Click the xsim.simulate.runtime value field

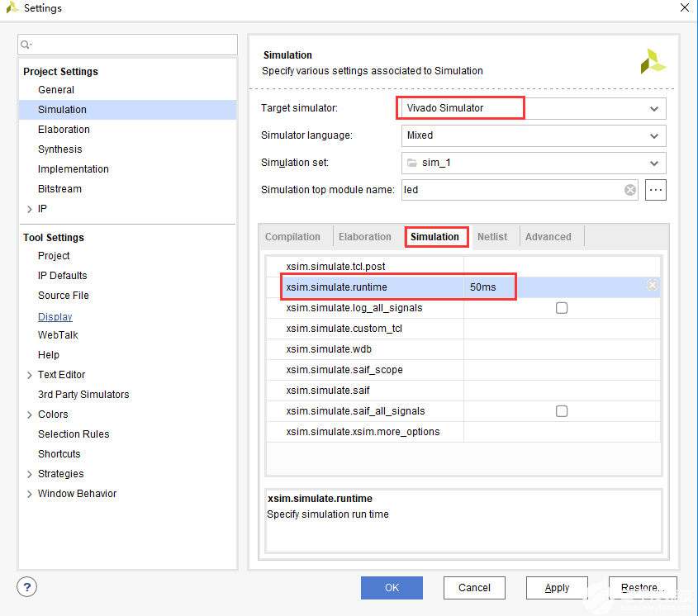545,287
